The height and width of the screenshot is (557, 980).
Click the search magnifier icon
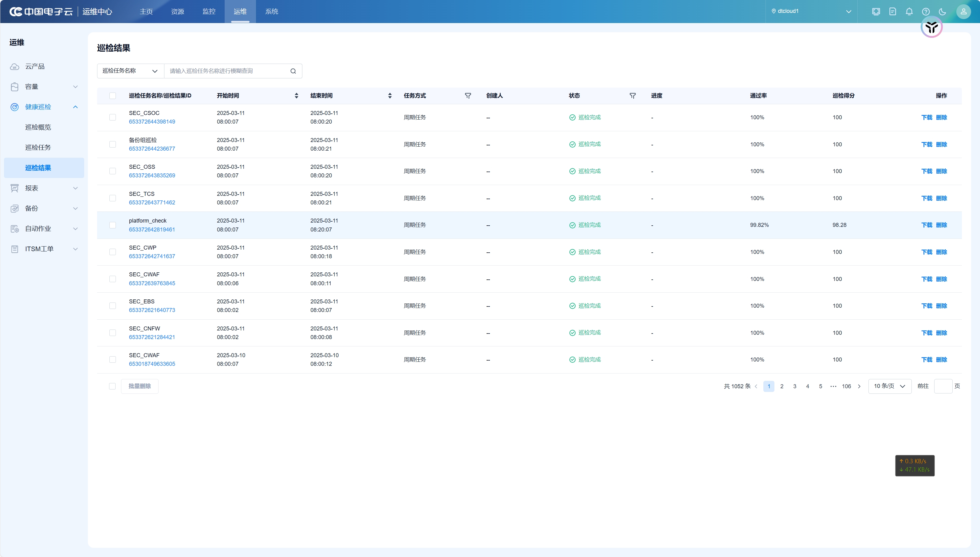click(293, 71)
